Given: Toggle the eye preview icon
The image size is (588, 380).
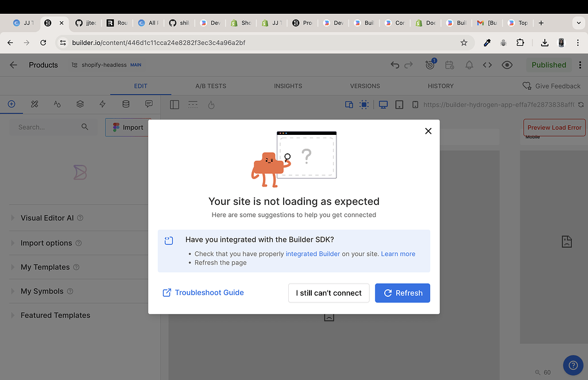Looking at the screenshot, I should [x=507, y=65].
